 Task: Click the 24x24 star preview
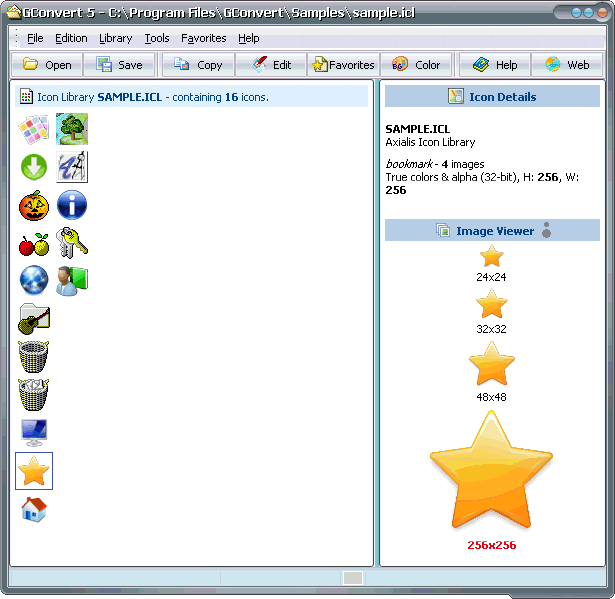(491, 256)
